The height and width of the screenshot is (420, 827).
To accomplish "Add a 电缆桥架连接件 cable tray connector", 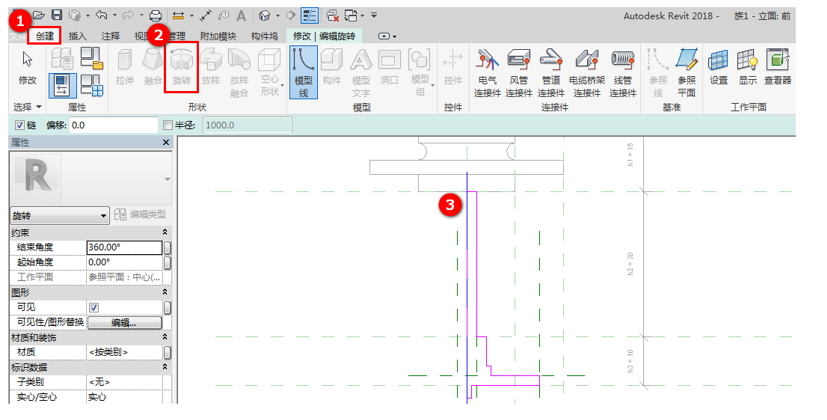I will point(586,72).
